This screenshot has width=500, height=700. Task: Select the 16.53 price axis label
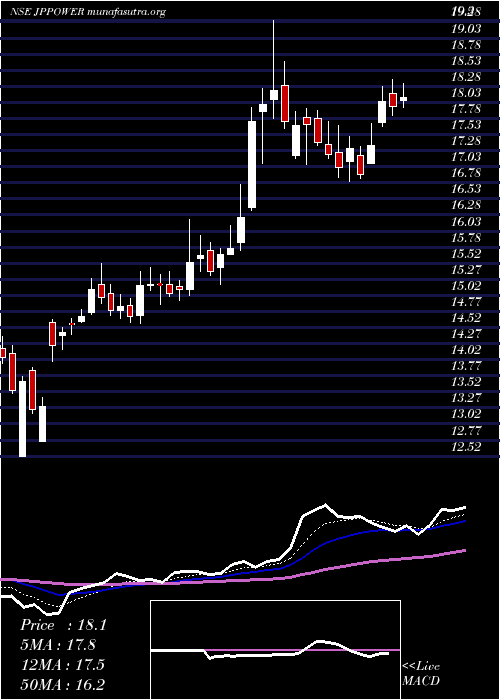466,189
